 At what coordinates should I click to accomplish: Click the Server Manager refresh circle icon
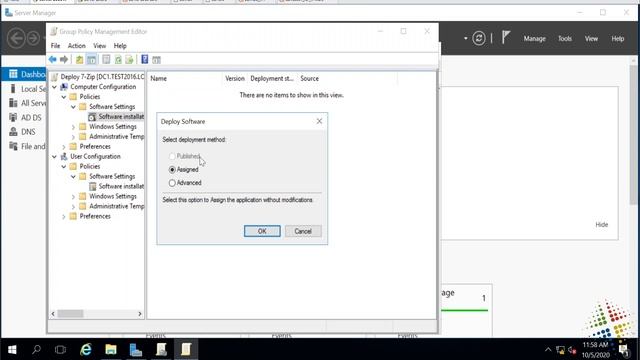click(x=479, y=38)
